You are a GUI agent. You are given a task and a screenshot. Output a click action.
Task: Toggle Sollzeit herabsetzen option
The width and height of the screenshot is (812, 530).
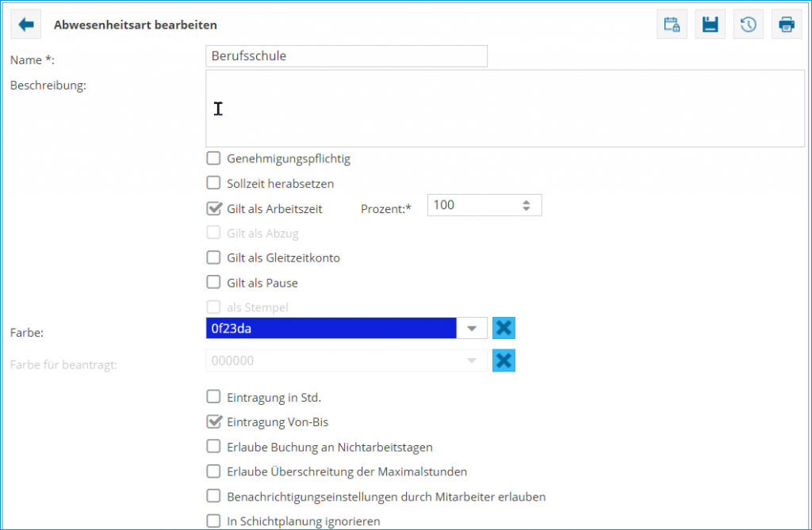pos(213,183)
